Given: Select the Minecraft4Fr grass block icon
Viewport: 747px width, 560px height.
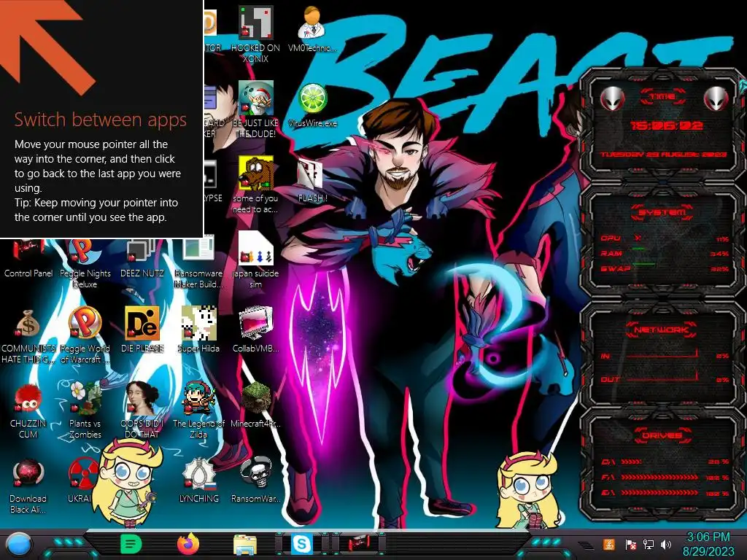Looking at the screenshot, I should 256,405.
